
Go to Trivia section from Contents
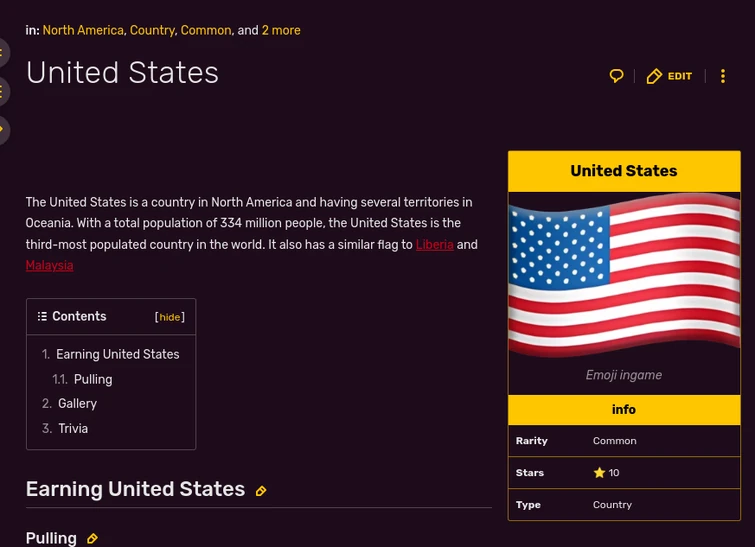click(x=73, y=429)
